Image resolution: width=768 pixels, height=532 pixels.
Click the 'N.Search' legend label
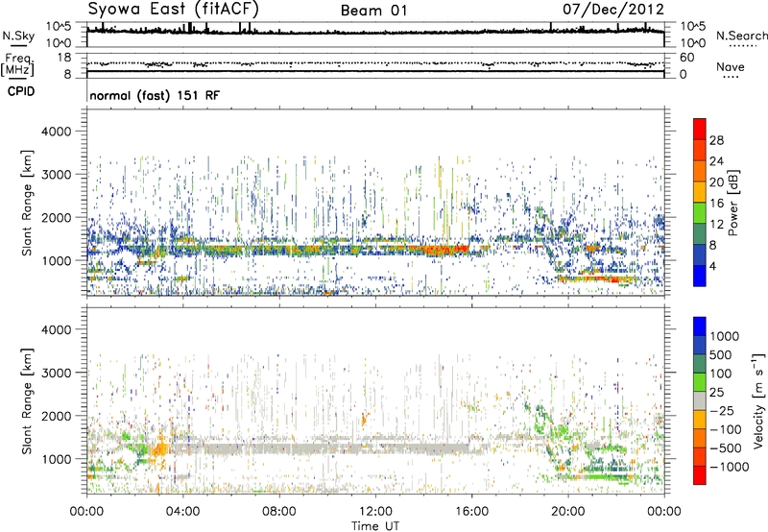741,36
